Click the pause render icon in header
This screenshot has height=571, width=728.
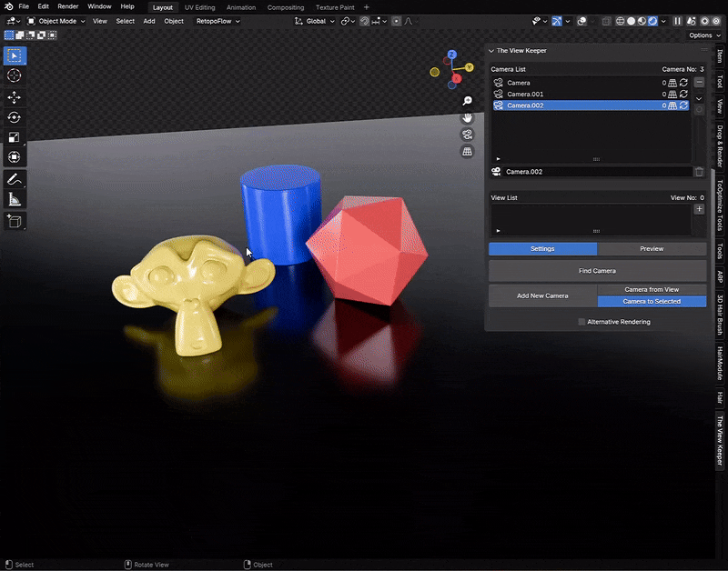pyautogui.click(x=677, y=21)
